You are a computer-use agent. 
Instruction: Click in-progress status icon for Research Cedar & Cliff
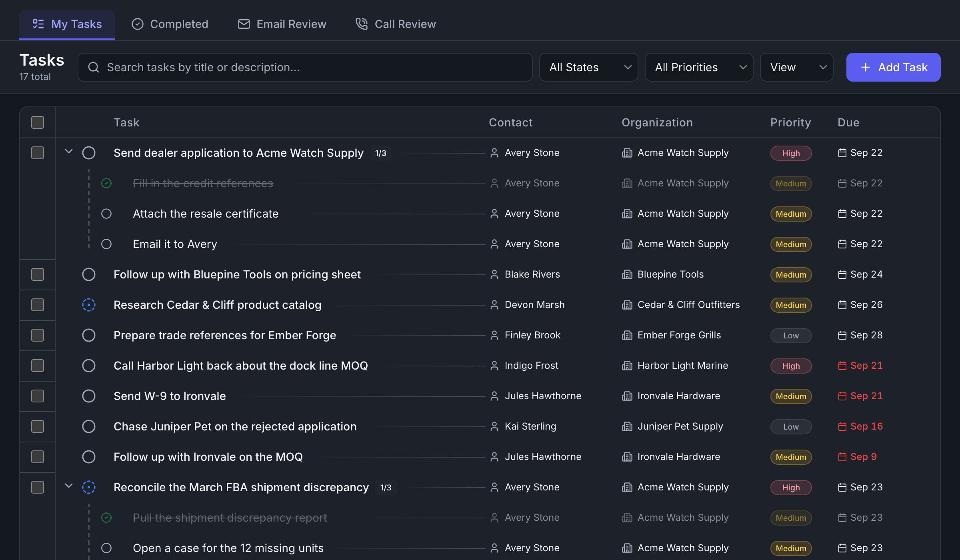click(89, 305)
